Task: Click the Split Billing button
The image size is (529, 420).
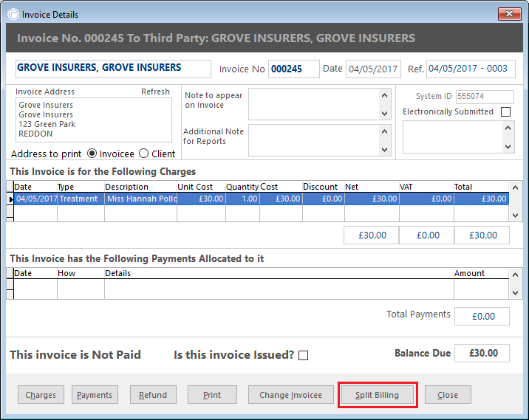Action: 377,395
